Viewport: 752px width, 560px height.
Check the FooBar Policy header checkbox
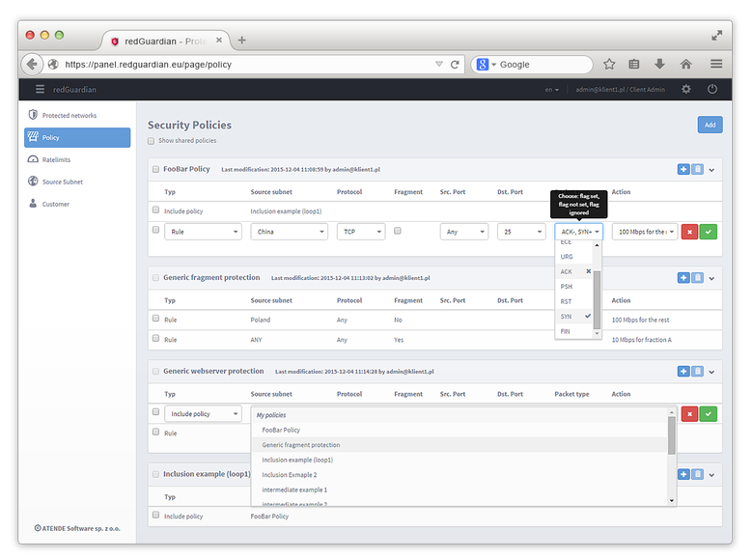coord(155,169)
